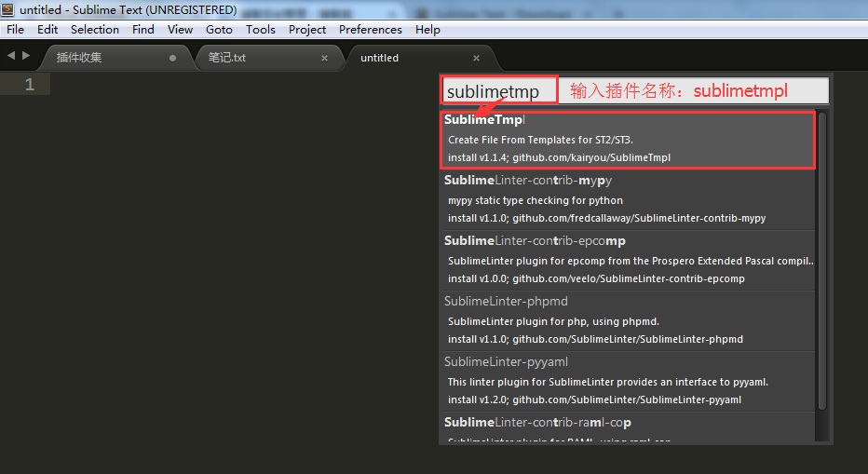Click the next tab arrow
Viewport: 868px width, 474px height.
pyautogui.click(x=25, y=55)
